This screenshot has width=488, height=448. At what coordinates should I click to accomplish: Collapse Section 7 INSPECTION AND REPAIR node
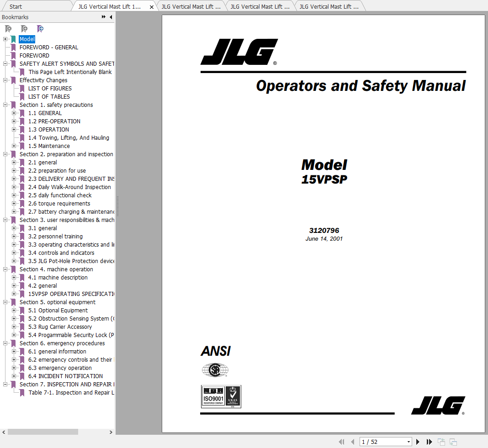tap(5, 384)
